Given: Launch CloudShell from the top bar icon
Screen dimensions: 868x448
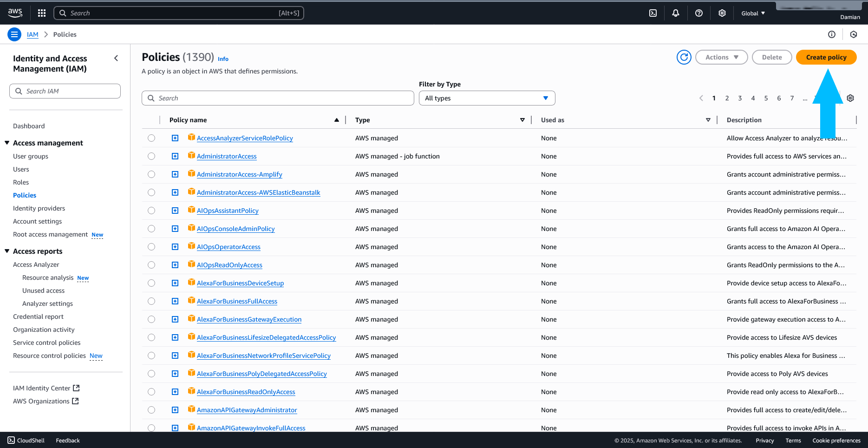Looking at the screenshot, I should (x=653, y=13).
